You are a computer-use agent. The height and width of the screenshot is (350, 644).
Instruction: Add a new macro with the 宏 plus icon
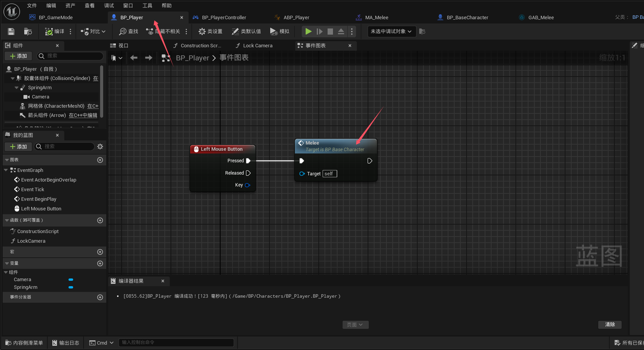coord(100,252)
